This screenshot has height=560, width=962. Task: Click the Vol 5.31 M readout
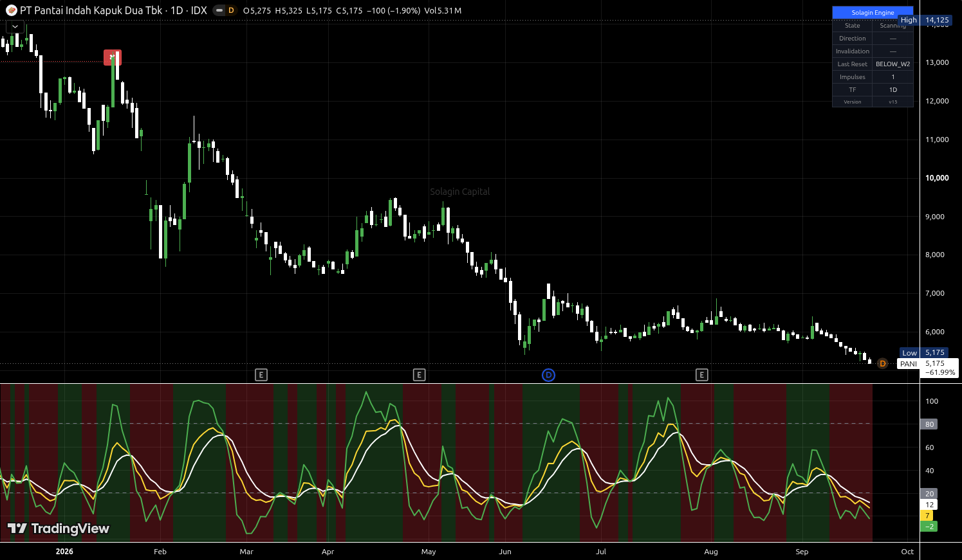(x=443, y=10)
